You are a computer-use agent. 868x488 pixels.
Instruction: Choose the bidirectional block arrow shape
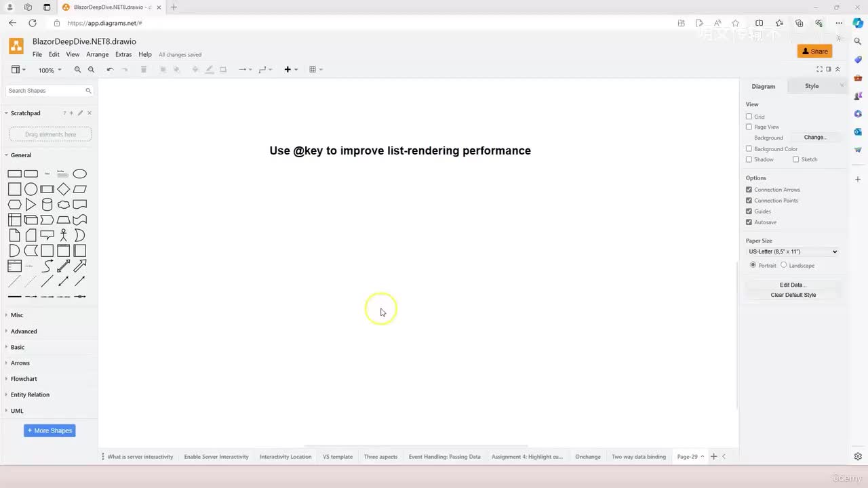[x=63, y=266]
